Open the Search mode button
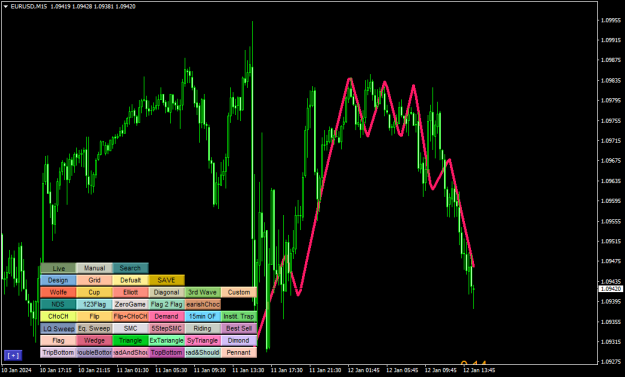The height and width of the screenshot is (377, 625). [130, 268]
